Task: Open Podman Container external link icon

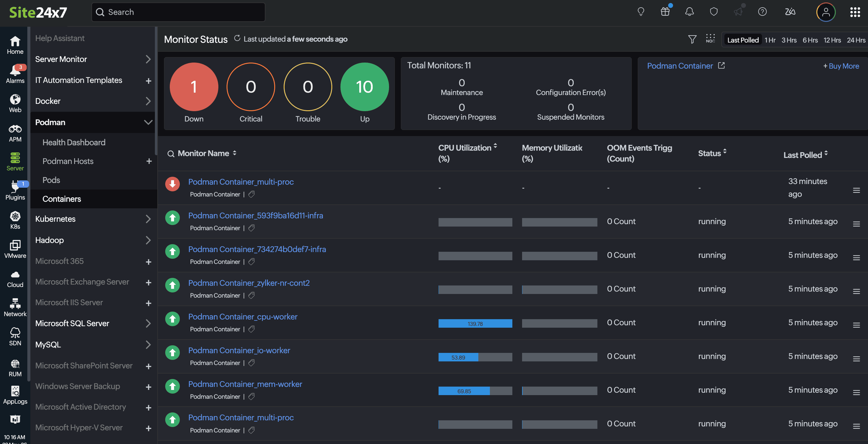Action: [721, 65]
